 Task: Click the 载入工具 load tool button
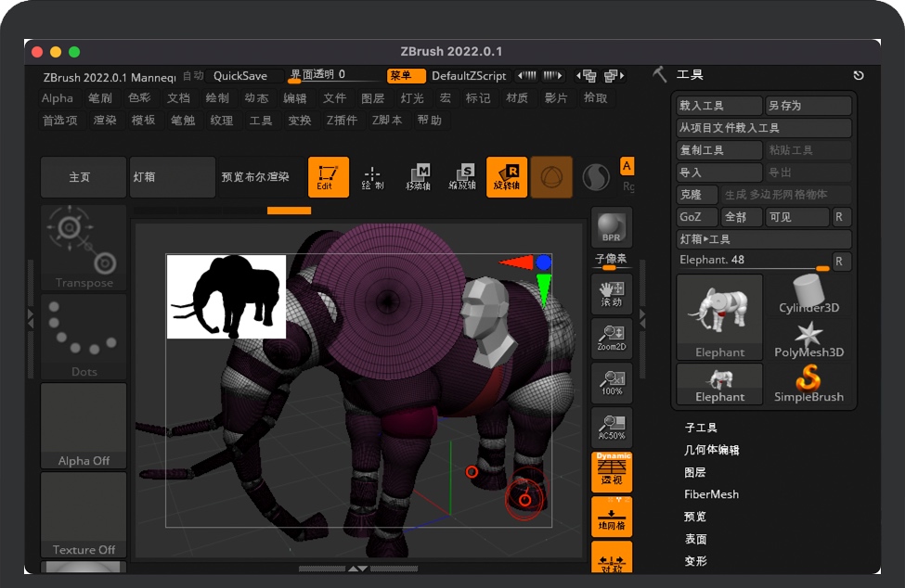[x=719, y=106]
